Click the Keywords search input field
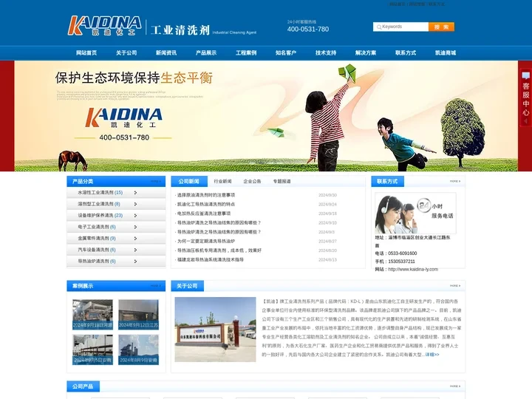Image resolution: width=532 pixels, height=399 pixels. click(x=400, y=27)
